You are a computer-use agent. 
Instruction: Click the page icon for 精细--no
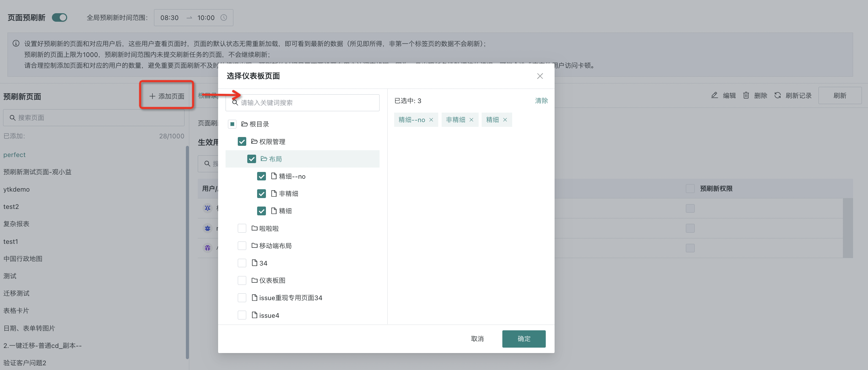click(x=274, y=176)
